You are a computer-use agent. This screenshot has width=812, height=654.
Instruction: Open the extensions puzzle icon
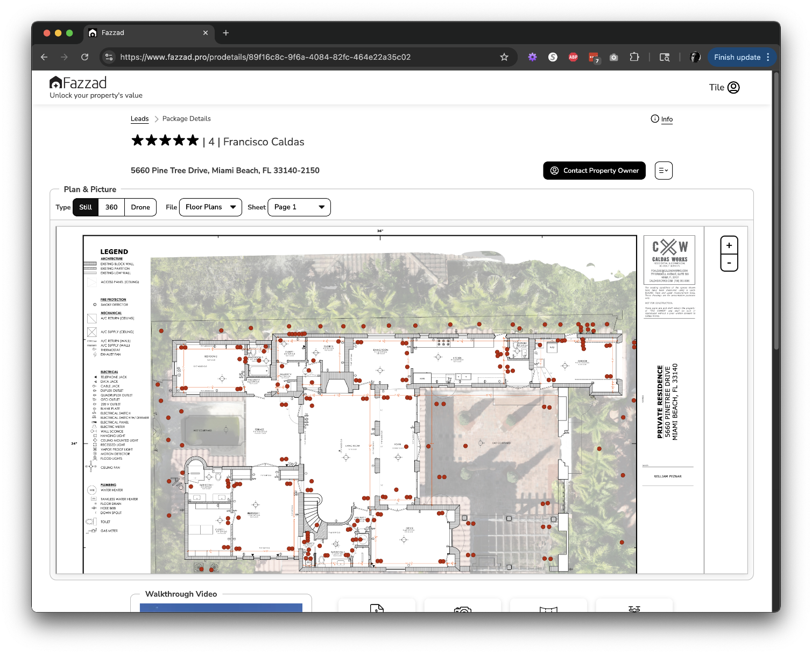(634, 57)
